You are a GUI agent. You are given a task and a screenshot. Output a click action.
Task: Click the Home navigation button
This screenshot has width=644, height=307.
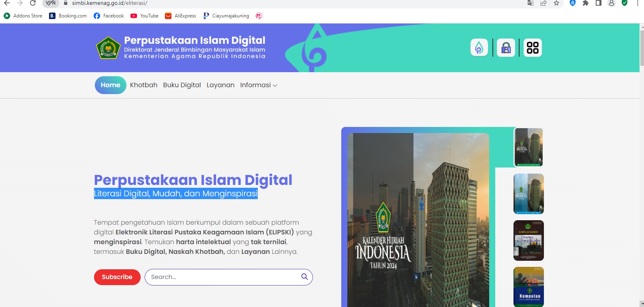coord(110,85)
